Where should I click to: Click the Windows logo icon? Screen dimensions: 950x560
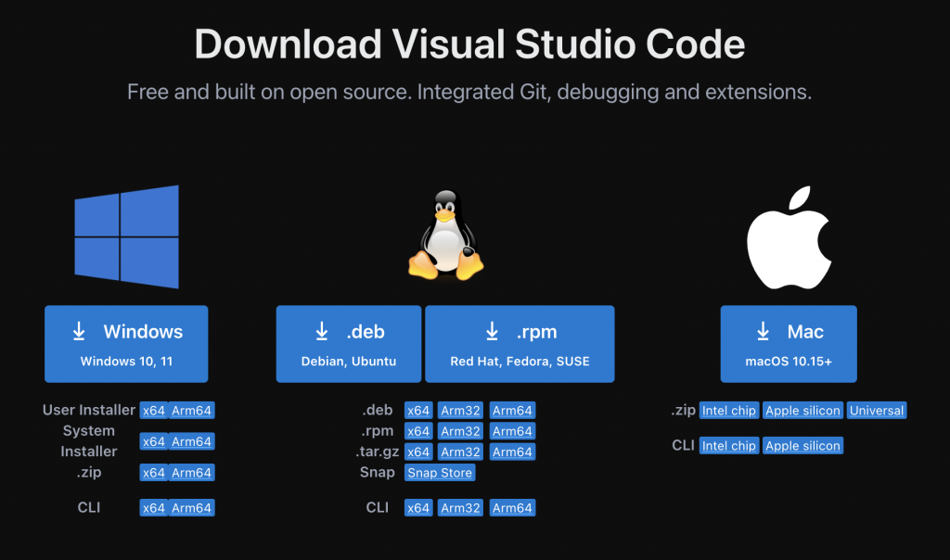(x=126, y=236)
